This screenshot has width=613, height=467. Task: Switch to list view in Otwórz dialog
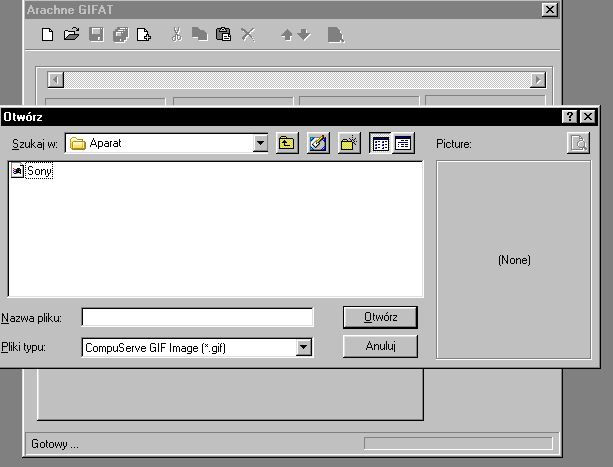[380, 143]
